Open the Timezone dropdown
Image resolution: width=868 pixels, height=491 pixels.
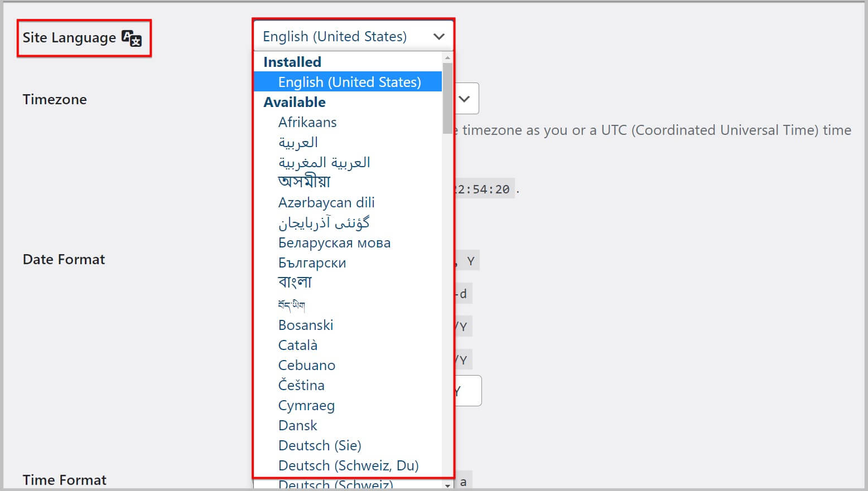(465, 98)
